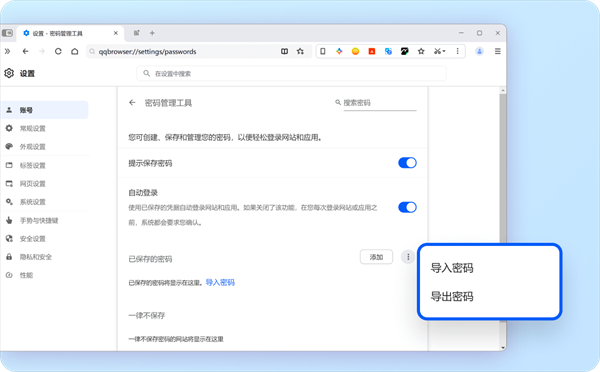The image size is (600, 372).
Task: Click the mobile phone toolbar icon
Action: tap(323, 51)
